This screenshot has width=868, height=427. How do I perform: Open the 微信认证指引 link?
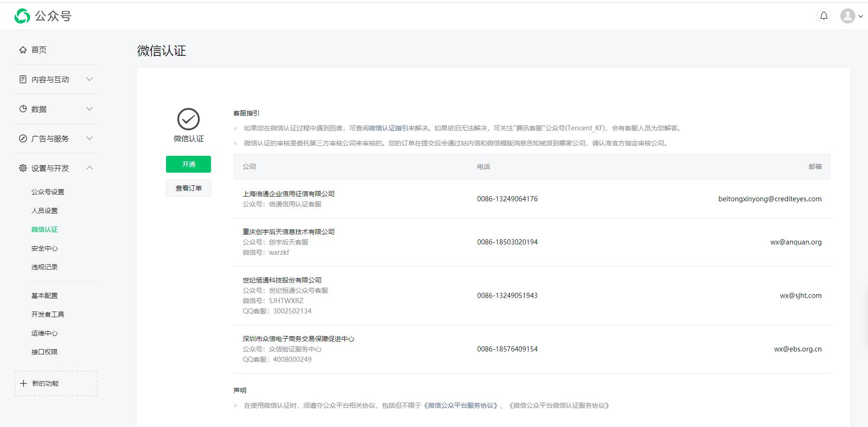[x=388, y=128]
